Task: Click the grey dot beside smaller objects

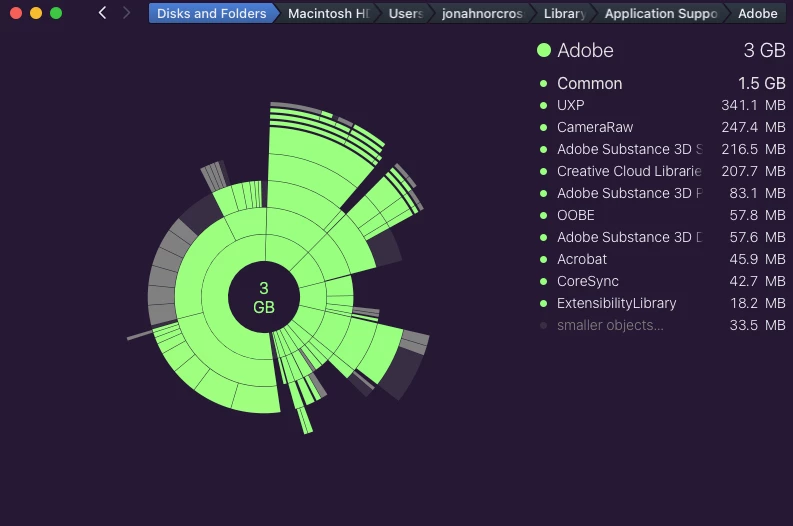Action: [544, 325]
